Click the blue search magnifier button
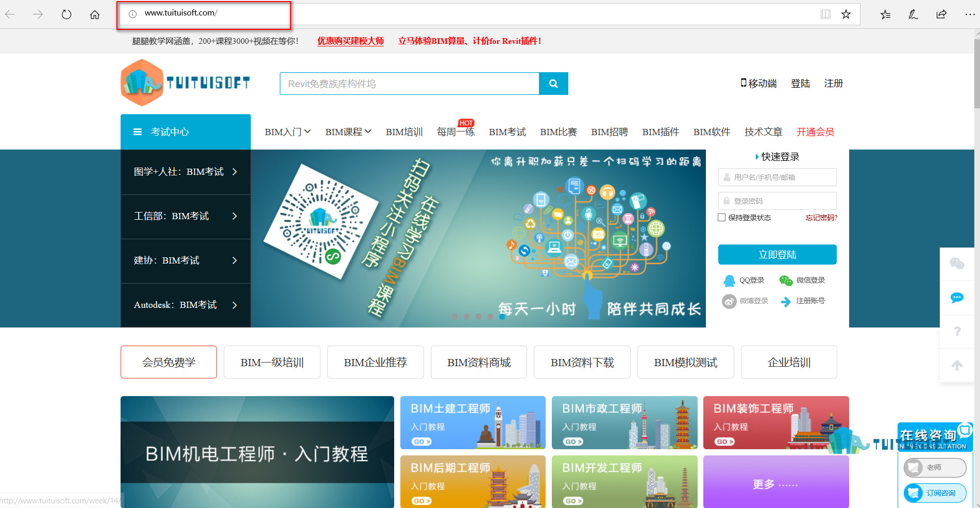Screen dimensions: 980x508 point(553,84)
